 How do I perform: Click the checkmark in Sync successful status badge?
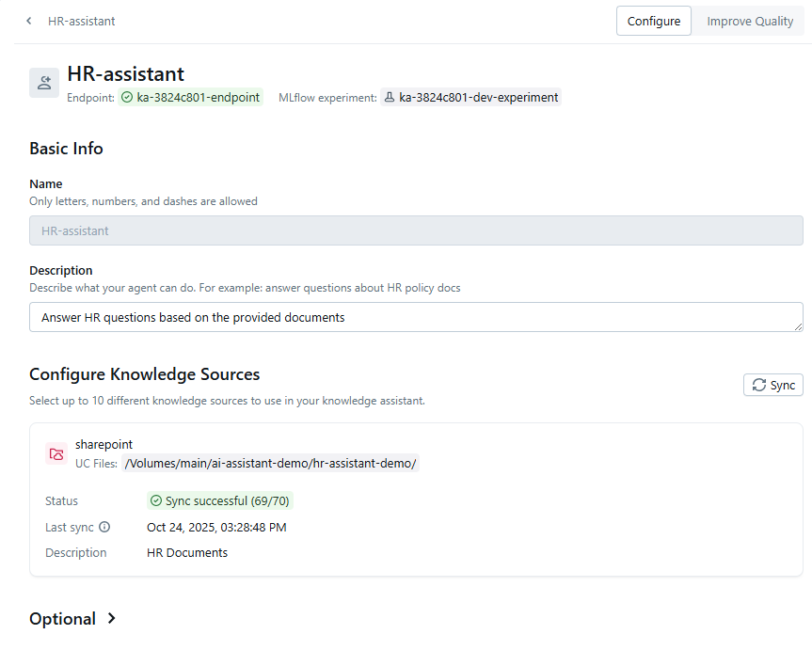pyautogui.click(x=155, y=500)
